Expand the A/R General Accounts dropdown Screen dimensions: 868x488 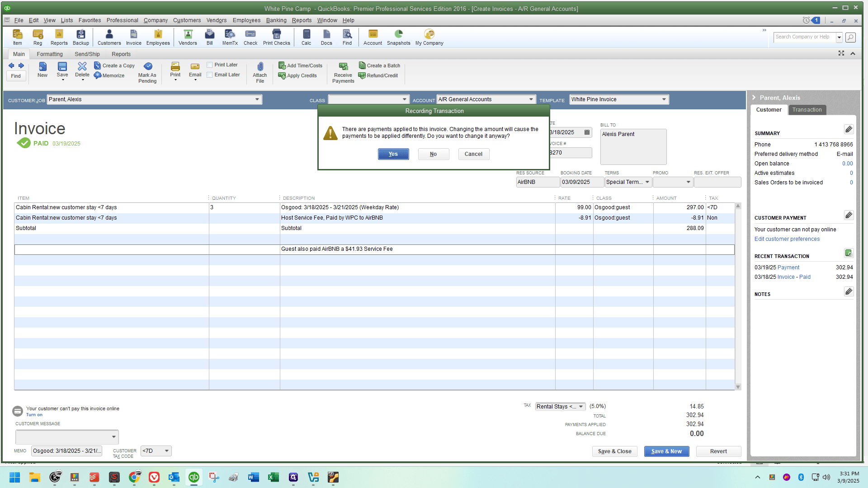(x=531, y=99)
